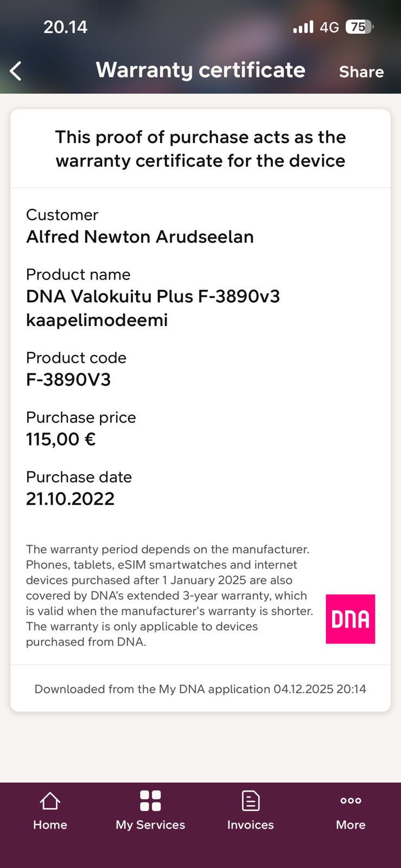
Task: Open the My Services grid icon
Action: click(x=150, y=801)
